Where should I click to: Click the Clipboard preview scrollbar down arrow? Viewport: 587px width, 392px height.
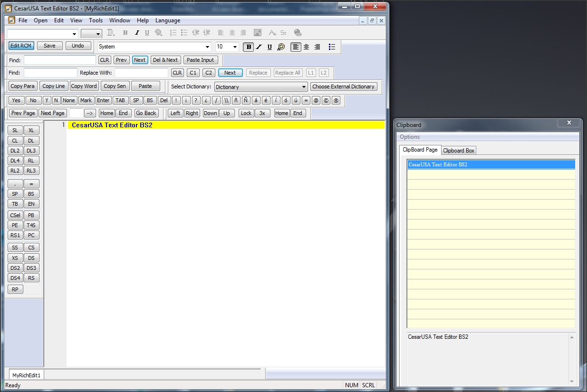(x=572, y=382)
